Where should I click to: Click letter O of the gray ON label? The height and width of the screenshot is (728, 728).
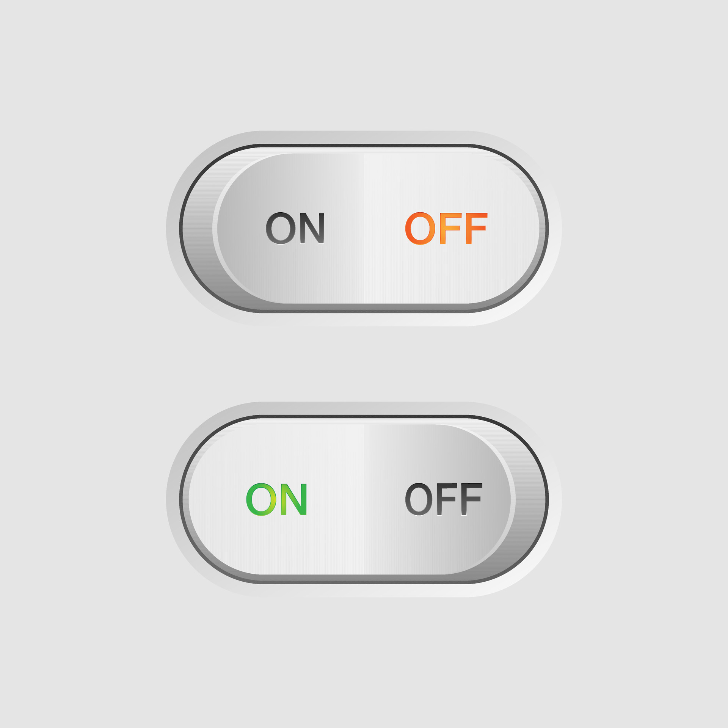pos(280,228)
